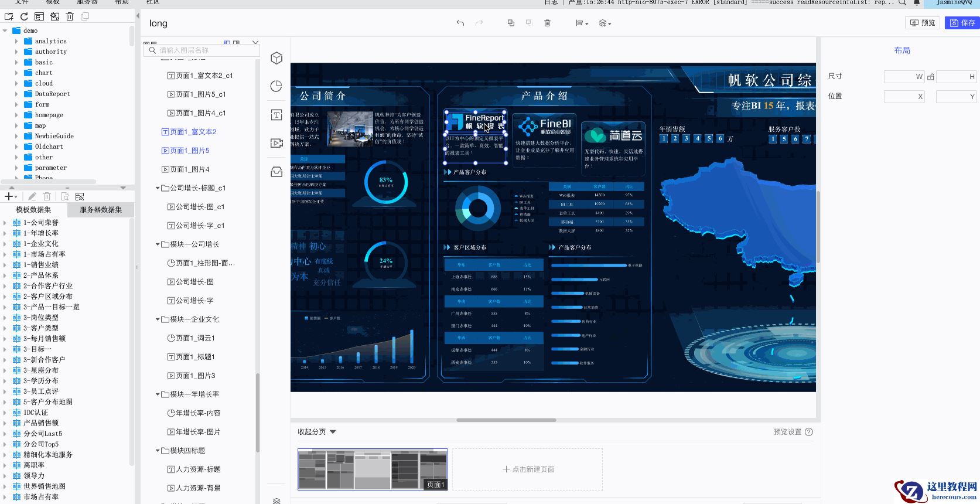The width and height of the screenshot is (980, 504).
Task: Open the layer order dropdown
Action: point(605,23)
